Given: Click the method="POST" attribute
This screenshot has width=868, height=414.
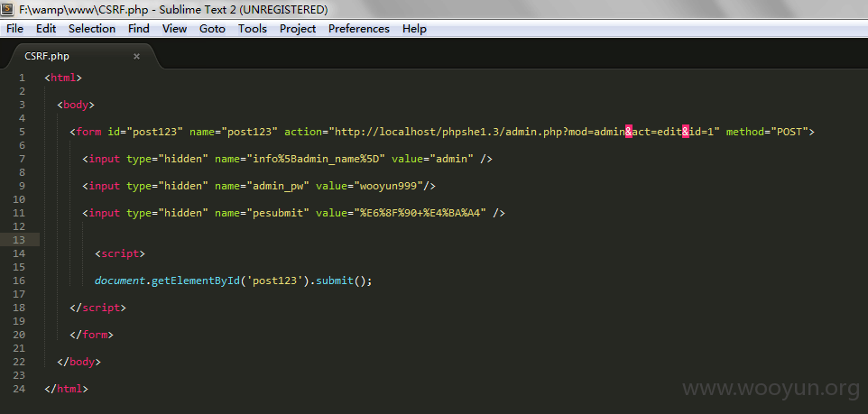Looking at the screenshot, I should coord(767,132).
